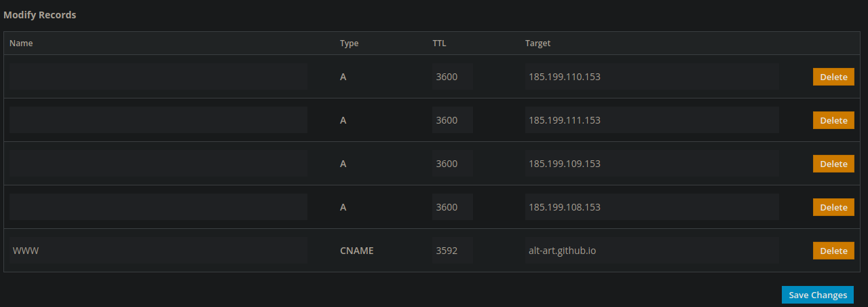Image resolution: width=868 pixels, height=307 pixels.
Task: Delete the 185.199.110.153 A record
Action: [x=833, y=77]
